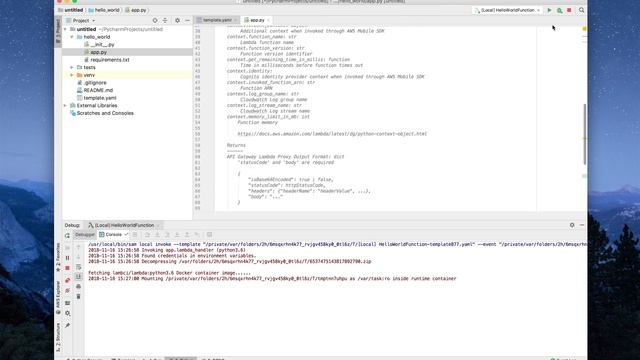Expand the tests folder
This screenshot has height=360, width=640.
(72, 67)
